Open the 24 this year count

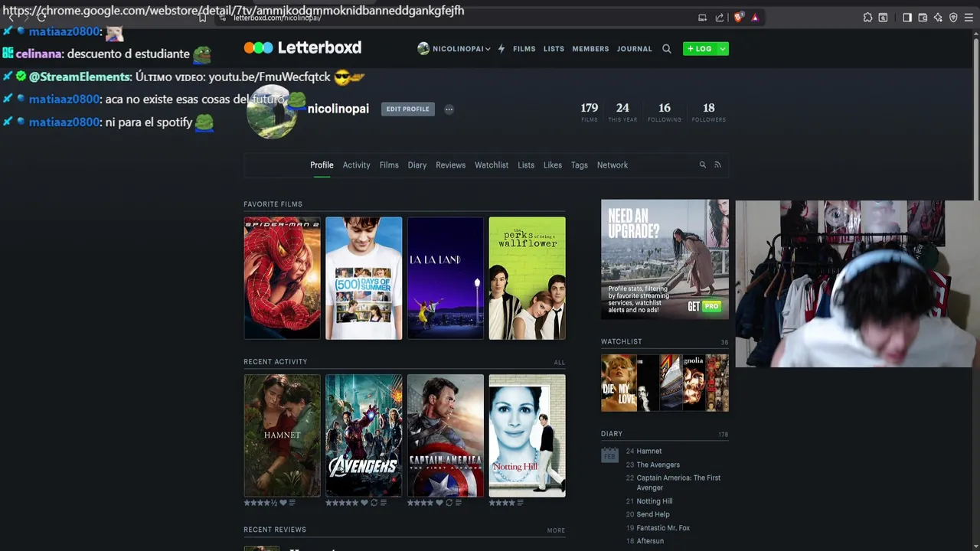point(622,111)
